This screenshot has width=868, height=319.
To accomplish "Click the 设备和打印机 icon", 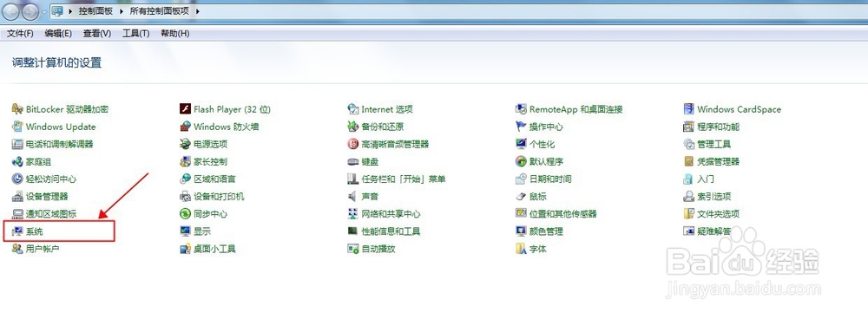I will coord(186,196).
